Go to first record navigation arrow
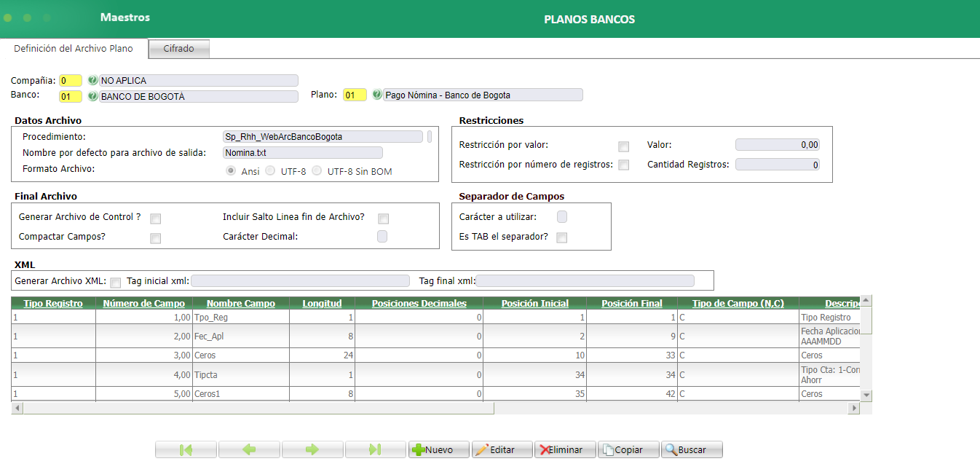The height and width of the screenshot is (472, 980). [186, 449]
